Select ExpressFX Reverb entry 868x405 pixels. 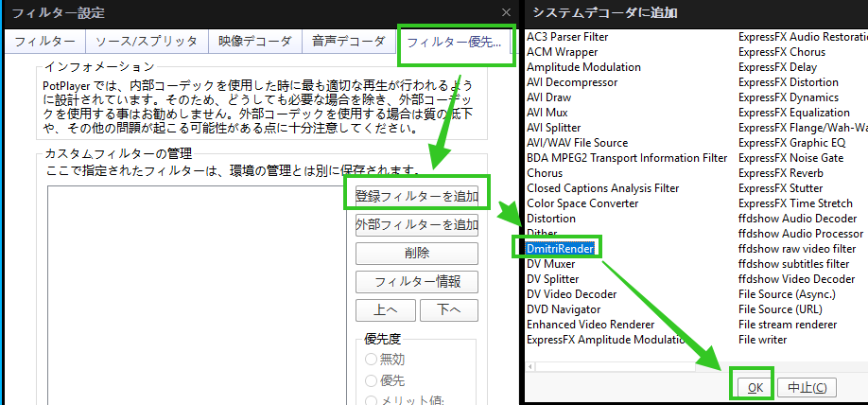pos(780,173)
